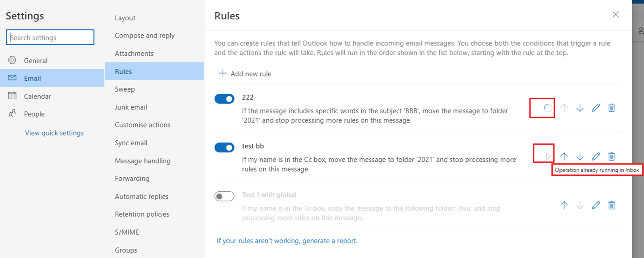Viewport: 644px width, 258px height.
Task: Select the People section in sidebar
Action: pos(34,114)
